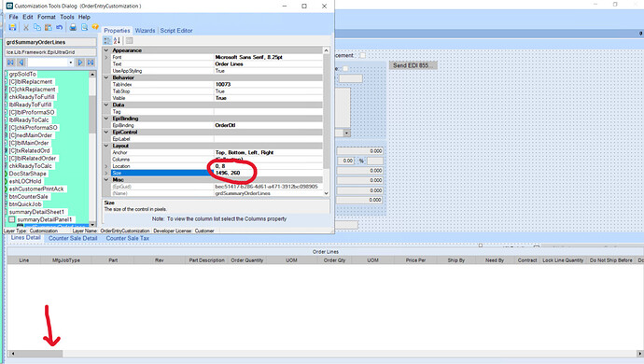Select summaryDetailPanel1 tree node
Screen dimensions: 644x364
click(45, 219)
